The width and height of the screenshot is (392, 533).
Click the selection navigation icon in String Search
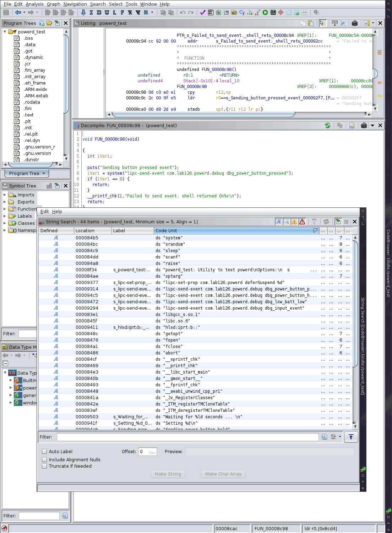click(338, 222)
